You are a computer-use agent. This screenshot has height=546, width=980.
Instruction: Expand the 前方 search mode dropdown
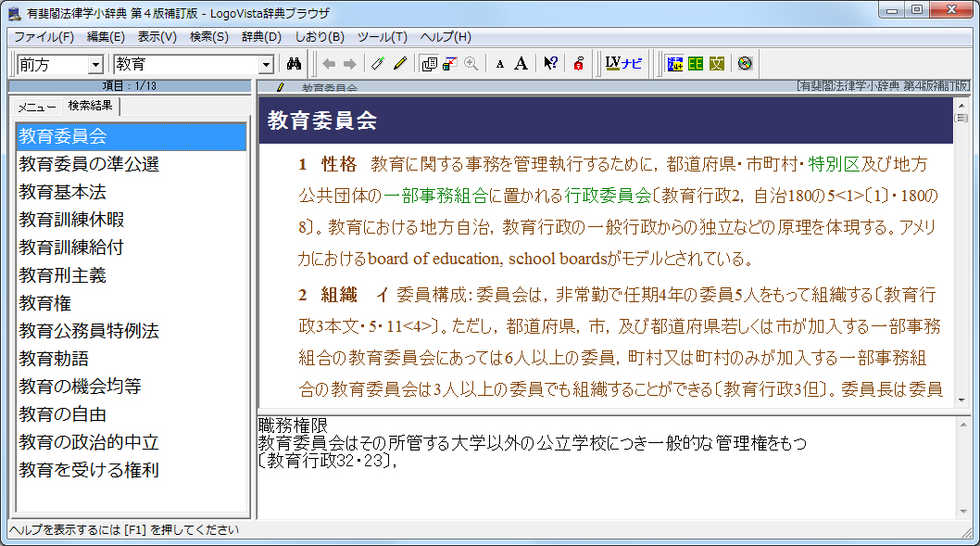[94, 64]
